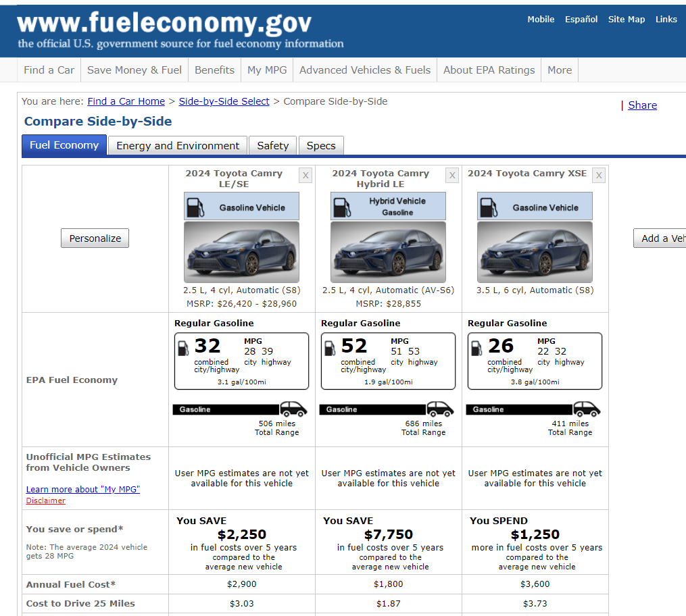Screen dimensions: 686x616
Task: Remove the Camry XSE from comparison
Action: click(599, 176)
